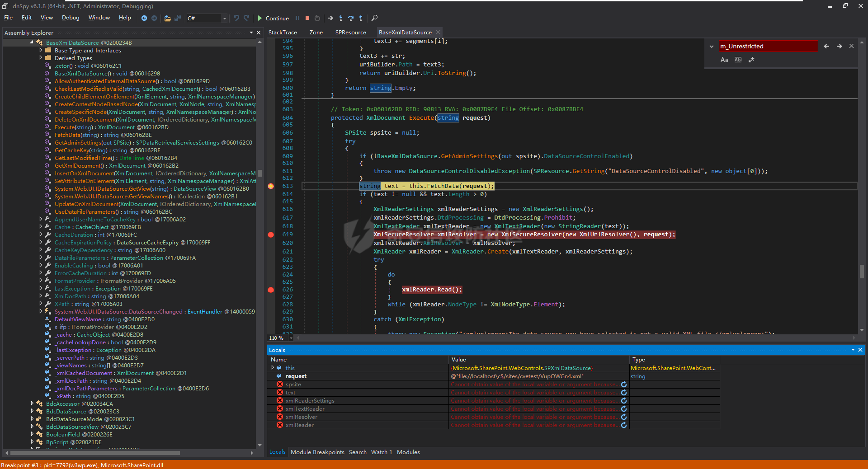Viewport: 868px width, 469px height.
Task: Switch to the Modules tab
Action: tap(408, 452)
